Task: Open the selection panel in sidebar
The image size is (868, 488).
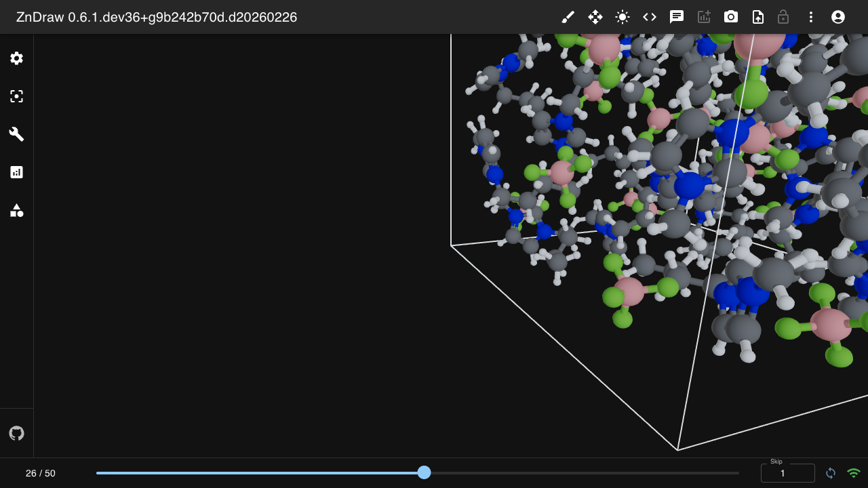Action: click(x=17, y=96)
